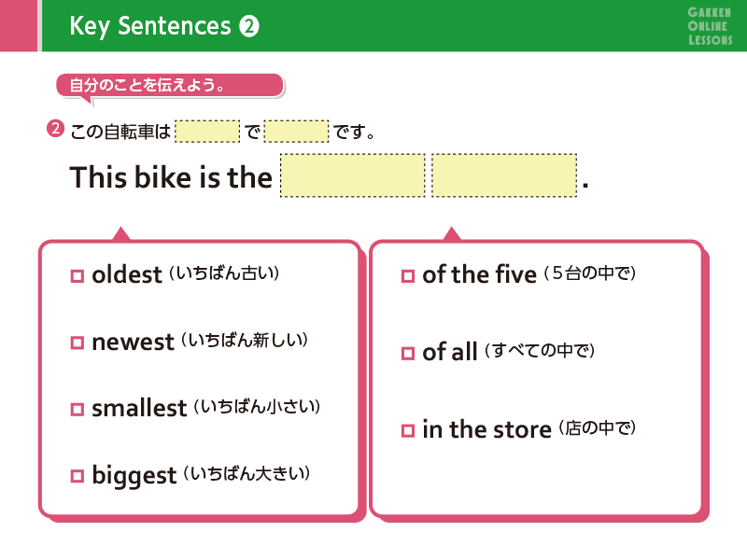Click the word 'biggest'
The image size is (747, 560).
pyautogui.click(x=134, y=476)
